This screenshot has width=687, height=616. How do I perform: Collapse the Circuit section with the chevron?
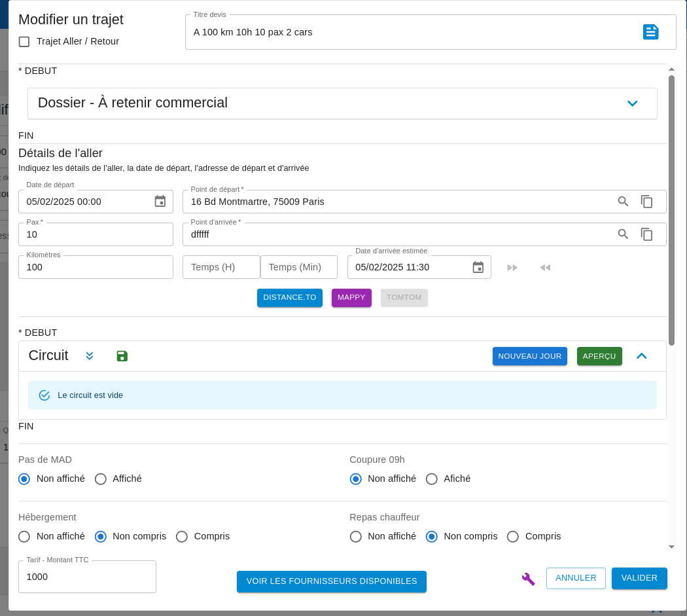pos(641,356)
